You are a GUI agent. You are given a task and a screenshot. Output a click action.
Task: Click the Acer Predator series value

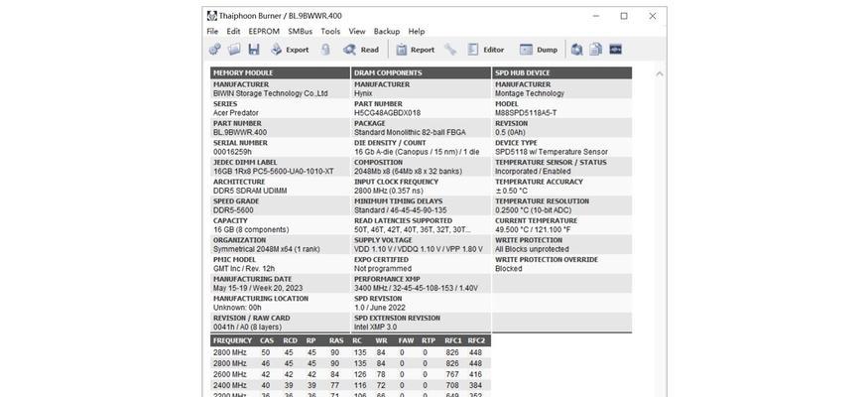236,113
